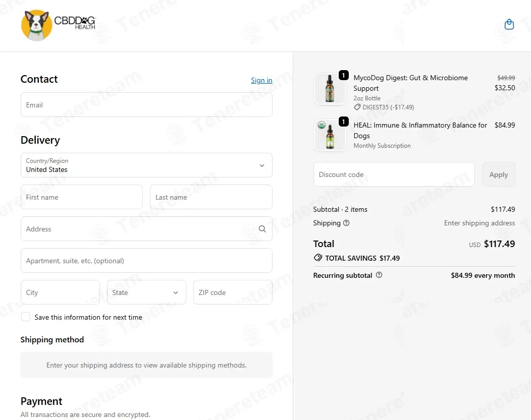This screenshot has width=531, height=420.
Task: Open the Country/Region dropdown
Action: pyautogui.click(x=146, y=165)
